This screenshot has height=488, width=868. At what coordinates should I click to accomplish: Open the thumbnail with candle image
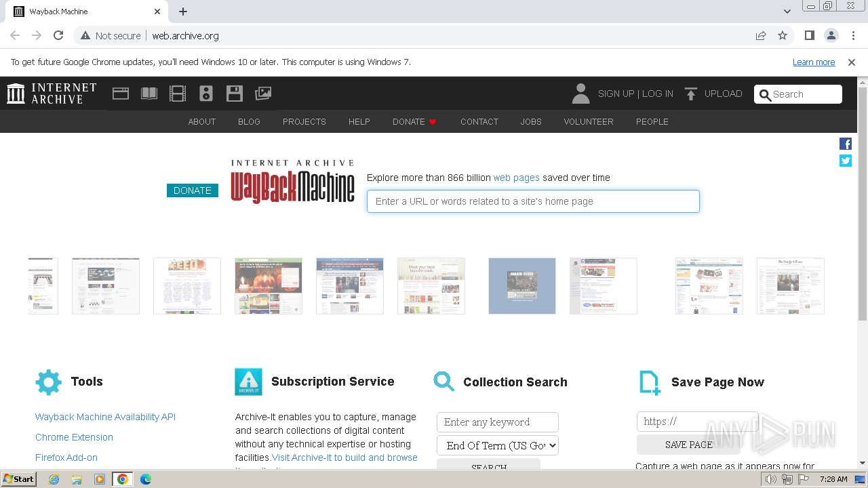pos(269,286)
